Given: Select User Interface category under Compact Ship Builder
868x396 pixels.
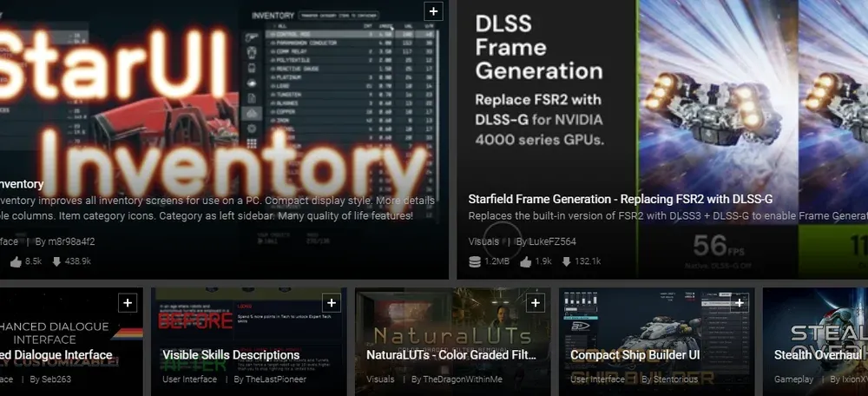Looking at the screenshot, I should (598, 379).
